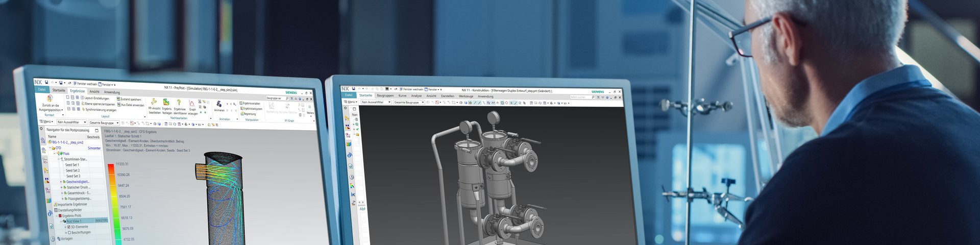Click gear icon above Postprocessing navigator

41,128
